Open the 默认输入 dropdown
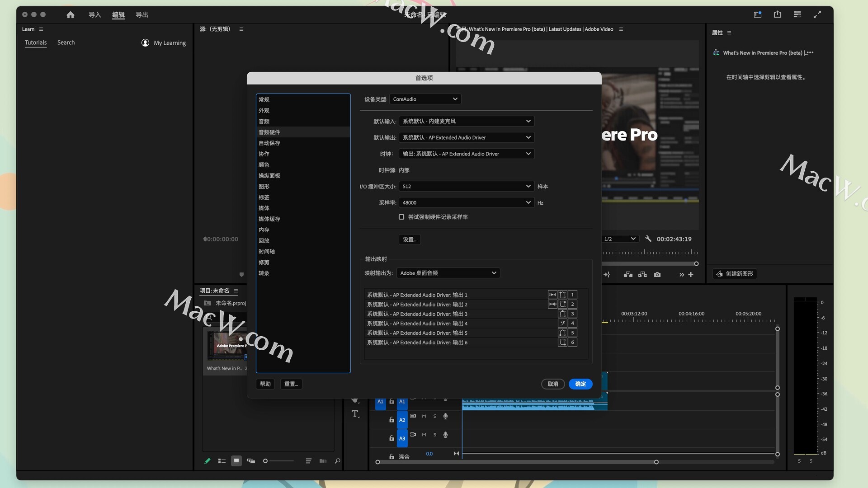Viewport: 868px width, 488px height. coord(467,121)
